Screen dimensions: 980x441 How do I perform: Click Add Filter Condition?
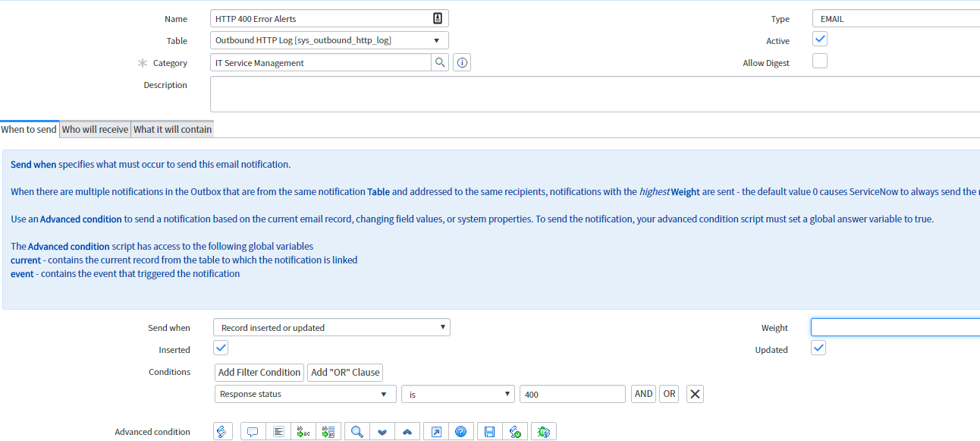[x=259, y=372]
